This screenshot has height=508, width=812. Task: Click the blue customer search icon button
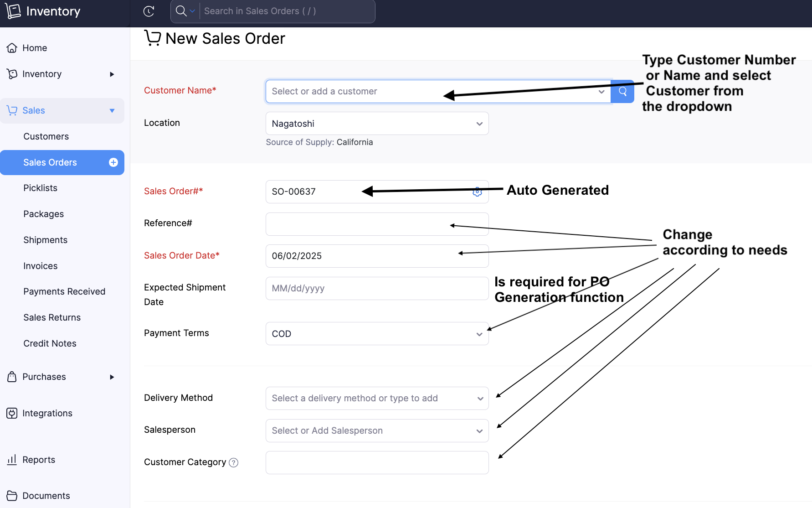point(622,91)
